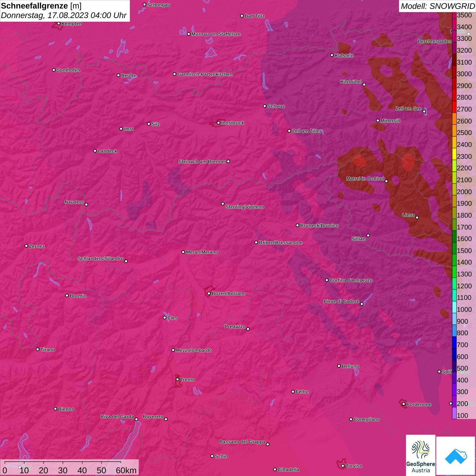
Task: Click the Kempten city marker
Action: pyautogui.click(x=59, y=23)
